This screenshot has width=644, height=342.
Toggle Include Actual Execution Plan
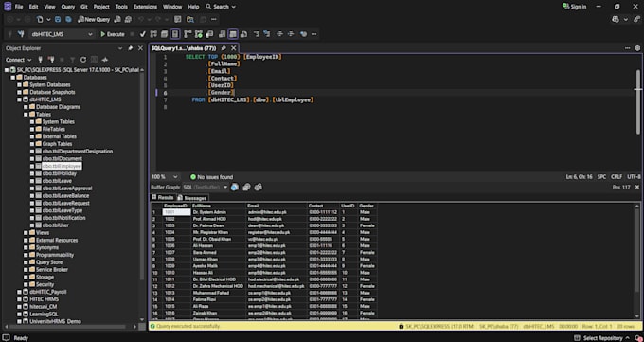point(188,34)
